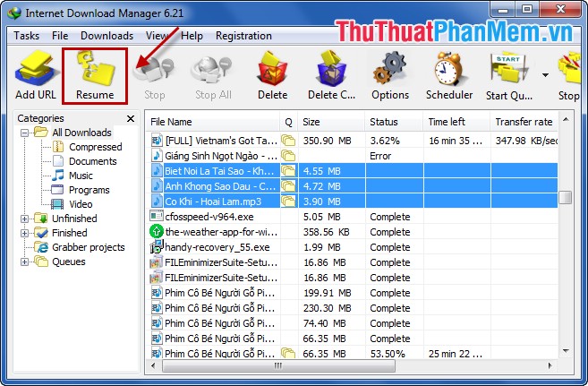Click horizontal scrollbar right arrow

[550, 365]
